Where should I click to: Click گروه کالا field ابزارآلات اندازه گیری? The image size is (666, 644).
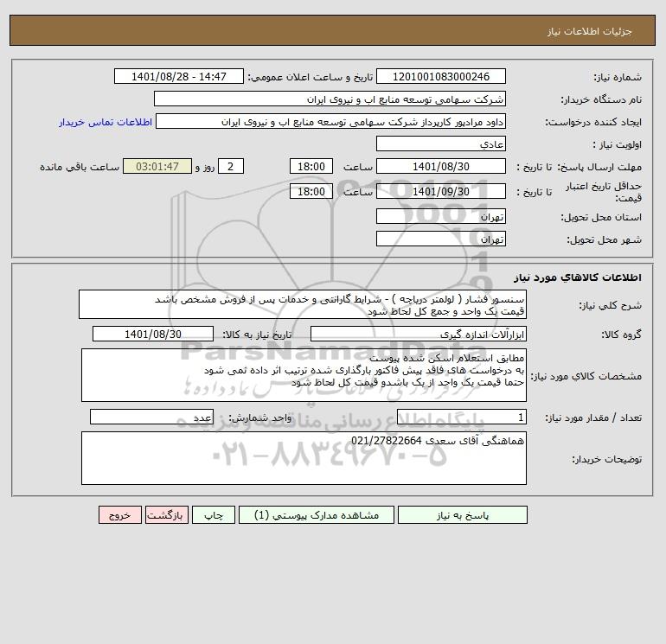pyautogui.click(x=419, y=334)
